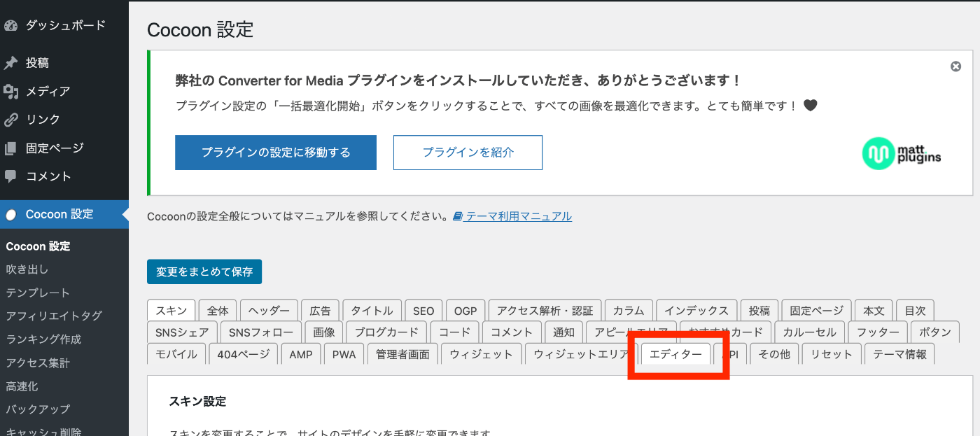Switch to エディター tab
This screenshot has height=436, width=980.
coord(676,354)
